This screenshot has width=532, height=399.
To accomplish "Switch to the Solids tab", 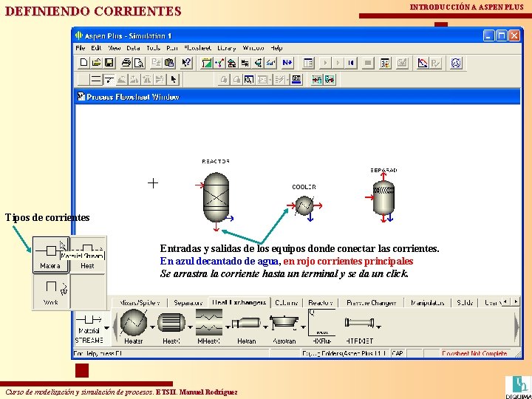I will [x=465, y=303].
